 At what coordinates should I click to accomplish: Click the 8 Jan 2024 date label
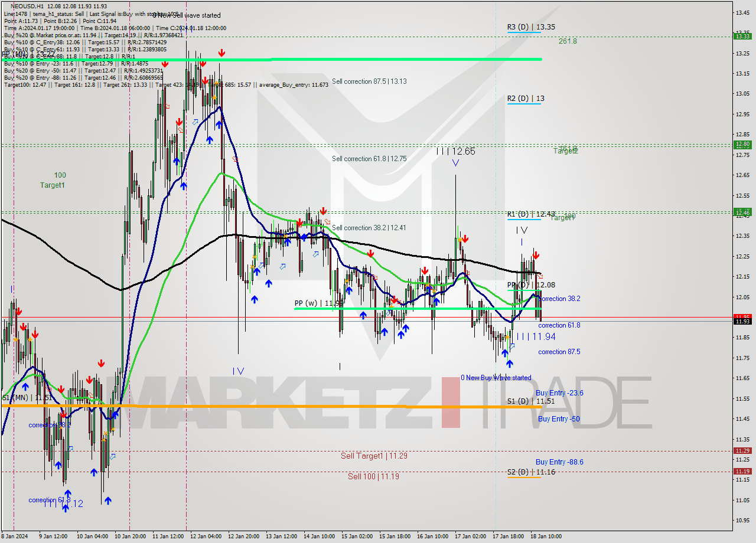14,537
